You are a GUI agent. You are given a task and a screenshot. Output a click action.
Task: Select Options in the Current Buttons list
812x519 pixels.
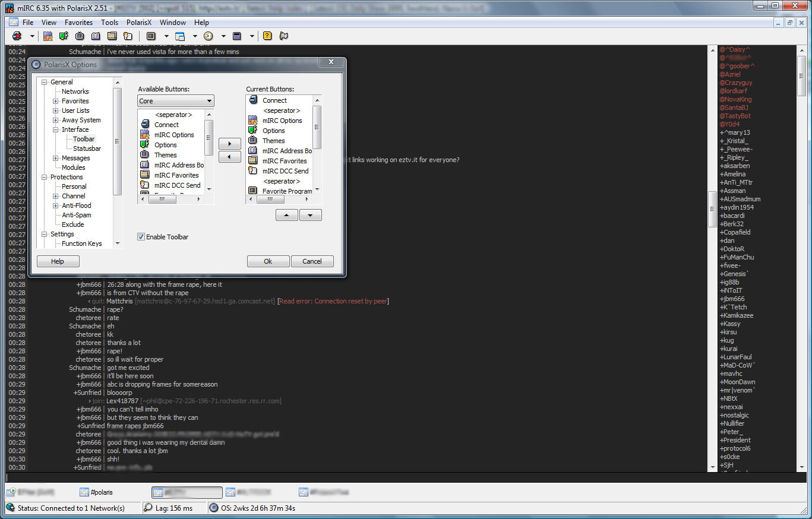(274, 131)
